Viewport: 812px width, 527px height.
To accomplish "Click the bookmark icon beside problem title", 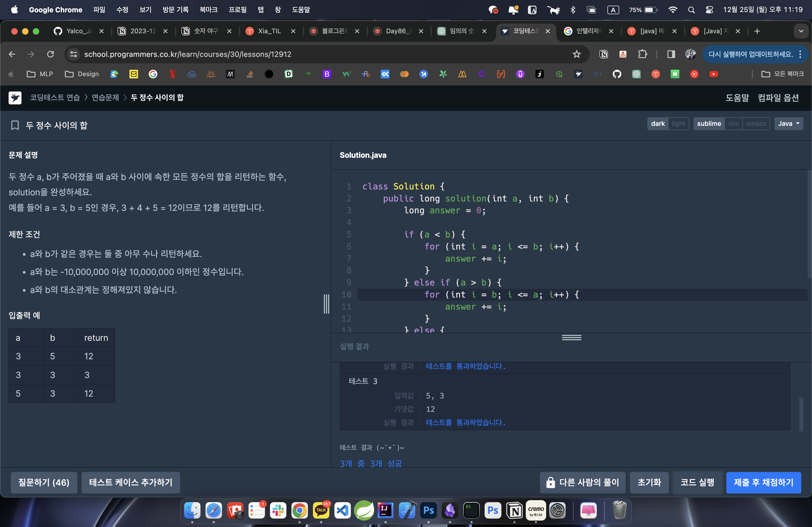I will [x=15, y=125].
